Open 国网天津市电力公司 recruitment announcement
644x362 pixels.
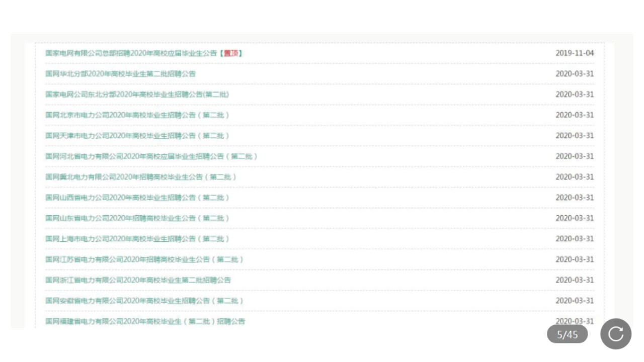pyautogui.click(x=137, y=136)
